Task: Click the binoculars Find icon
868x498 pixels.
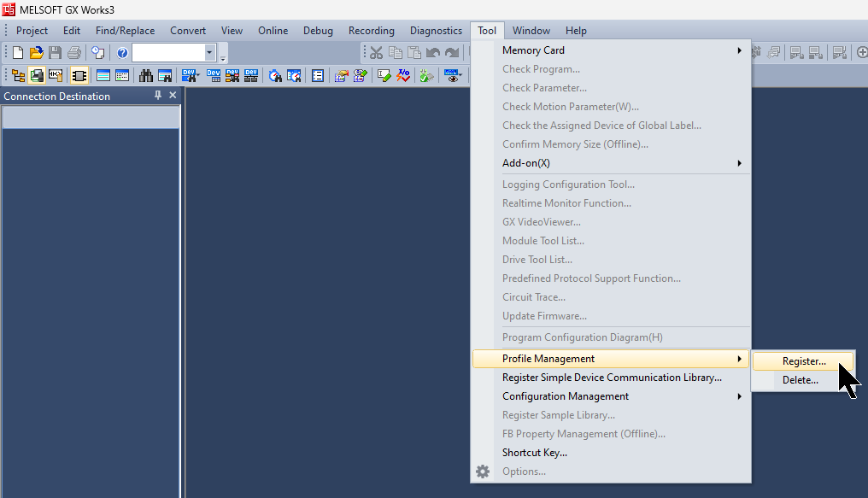Action: [x=146, y=75]
